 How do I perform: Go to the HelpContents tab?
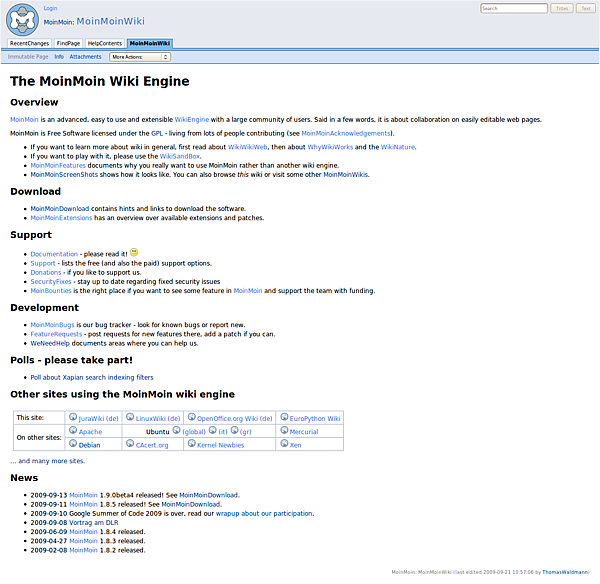click(x=105, y=44)
